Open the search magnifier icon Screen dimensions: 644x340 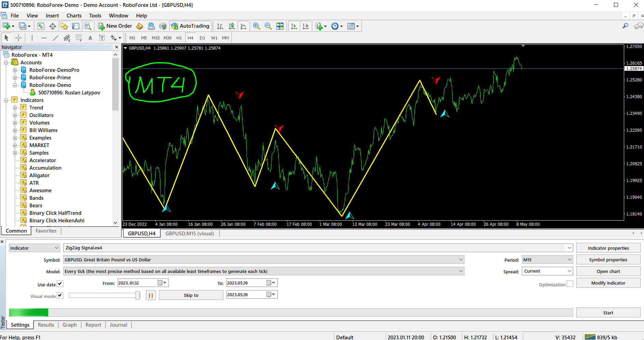626,26
